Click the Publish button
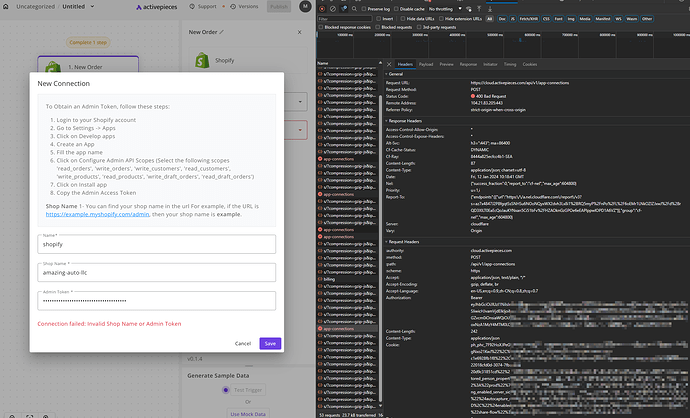The height and width of the screenshot is (418, 690). tap(279, 7)
